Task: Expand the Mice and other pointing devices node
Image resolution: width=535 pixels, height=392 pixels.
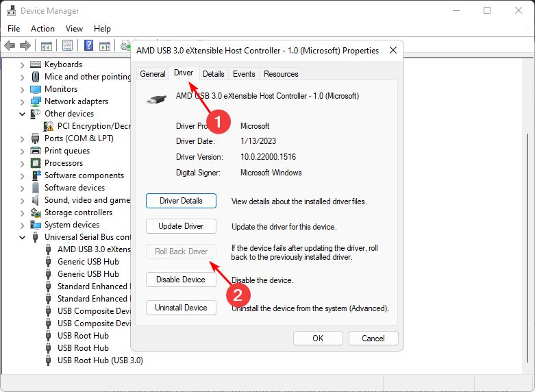Action: tap(22, 77)
